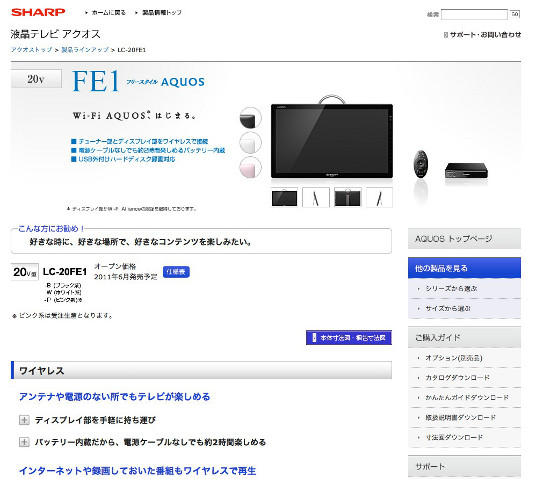Select the pink color swatch circle

[250, 167]
